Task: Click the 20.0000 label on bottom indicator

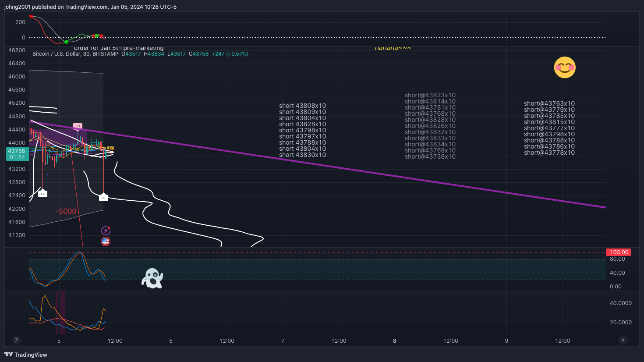Action: [x=621, y=322]
